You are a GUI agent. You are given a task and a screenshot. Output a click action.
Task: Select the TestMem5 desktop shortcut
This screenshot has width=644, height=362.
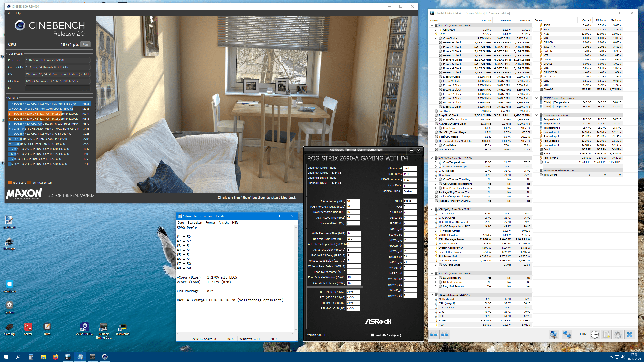coord(123,329)
